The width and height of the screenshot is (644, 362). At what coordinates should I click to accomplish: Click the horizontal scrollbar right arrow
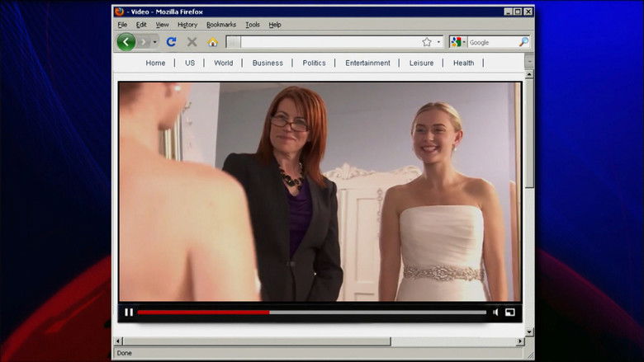(x=520, y=341)
